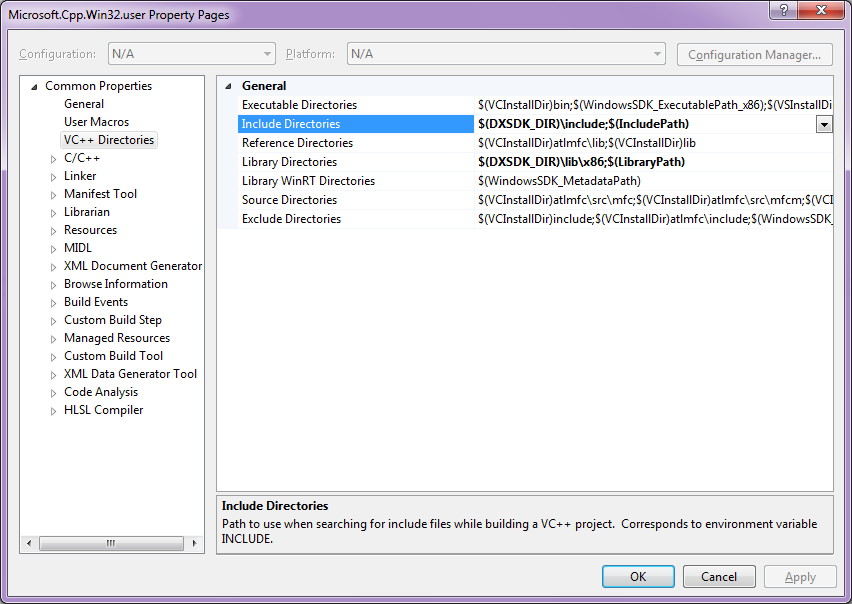Click the Reference Directories value text
The width and height of the screenshot is (852, 604).
[587, 143]
